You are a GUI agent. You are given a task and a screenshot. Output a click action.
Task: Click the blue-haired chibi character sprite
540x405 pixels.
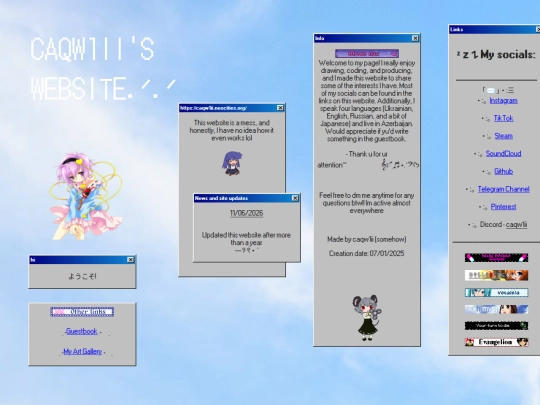click(232, 163)
